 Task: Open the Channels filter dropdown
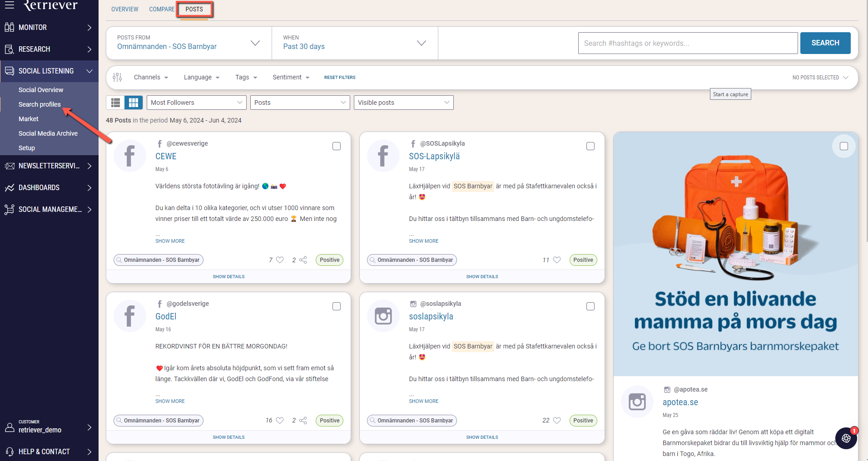tap(151, 77)
